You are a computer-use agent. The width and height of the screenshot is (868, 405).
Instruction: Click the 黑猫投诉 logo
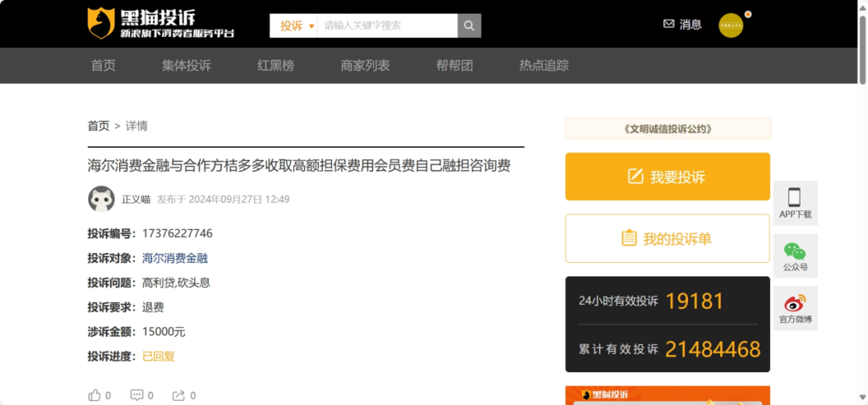161,23
